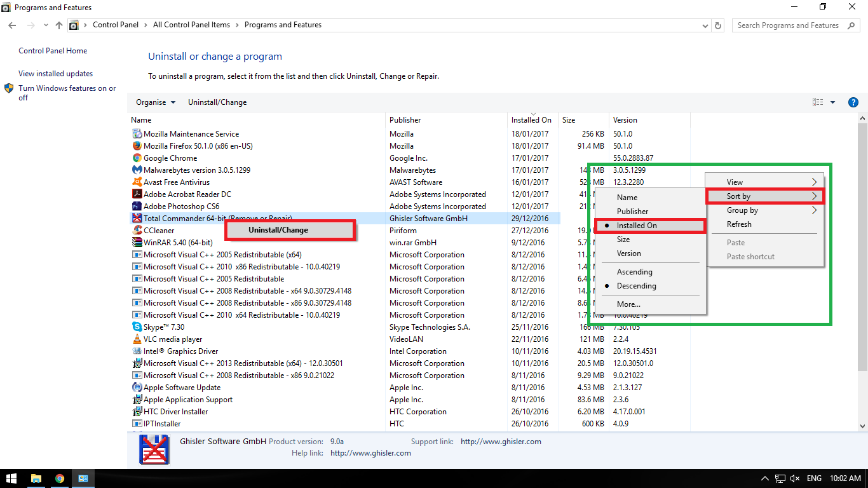This screenshot has height=488, width=868.
Task: Click the 10:02 AM taskbar clock
Action: [x=845, y=478]
